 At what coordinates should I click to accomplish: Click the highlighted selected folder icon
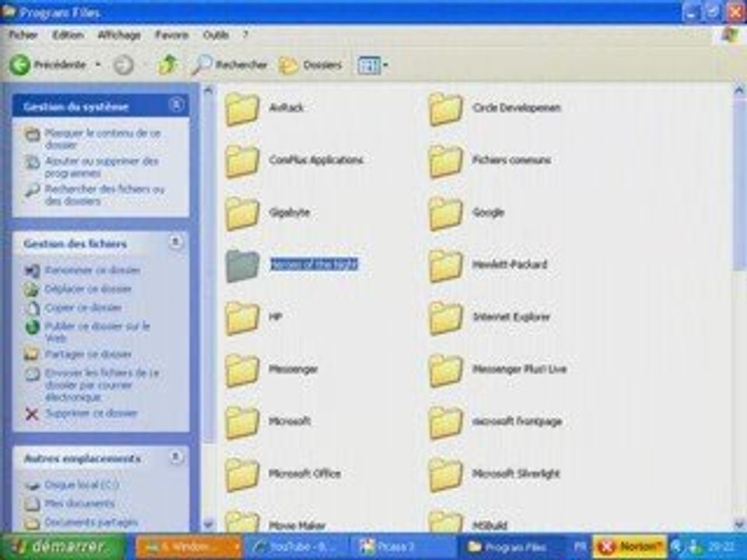click(242, 265)
